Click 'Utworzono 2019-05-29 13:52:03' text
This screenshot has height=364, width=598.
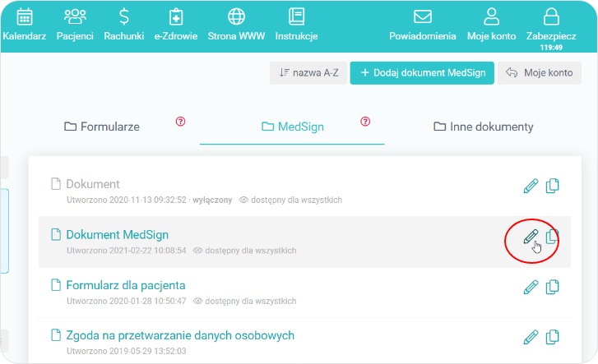coord(126,351)
